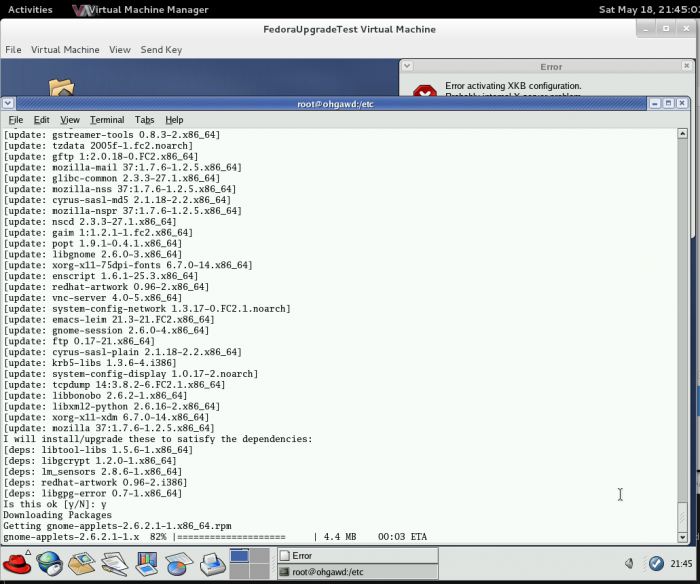700x584 pixels.
Task: Open the printer manager panel icon
Action: point(212,565)
